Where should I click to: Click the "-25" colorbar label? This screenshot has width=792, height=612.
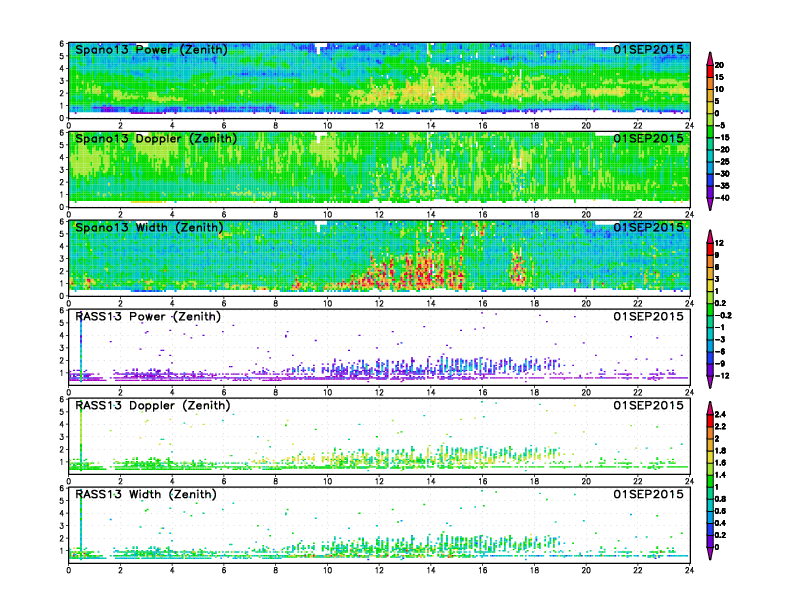(722, 162)
